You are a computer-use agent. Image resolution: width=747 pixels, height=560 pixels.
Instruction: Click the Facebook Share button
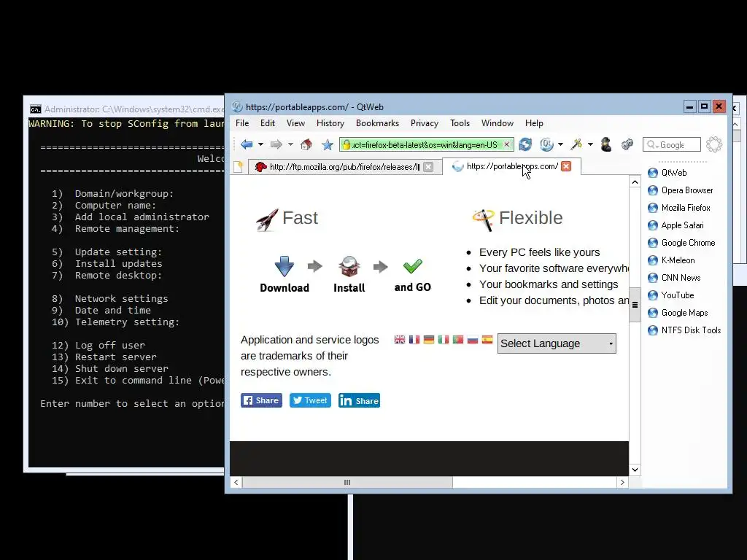[x=261, y=400]
